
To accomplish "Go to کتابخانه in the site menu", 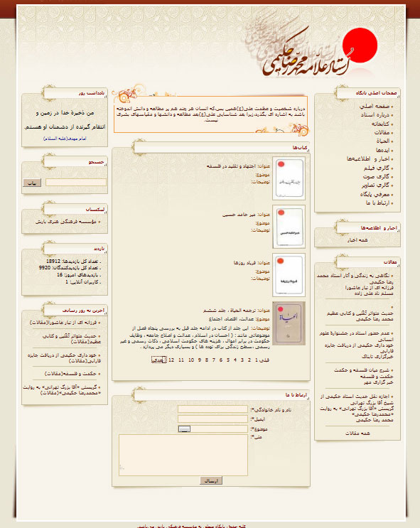I will point(380,124).
